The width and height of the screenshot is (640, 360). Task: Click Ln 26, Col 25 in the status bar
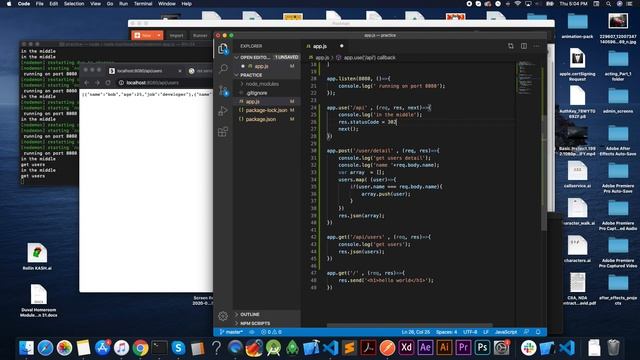pyautogui.click(x=416, y=332)
